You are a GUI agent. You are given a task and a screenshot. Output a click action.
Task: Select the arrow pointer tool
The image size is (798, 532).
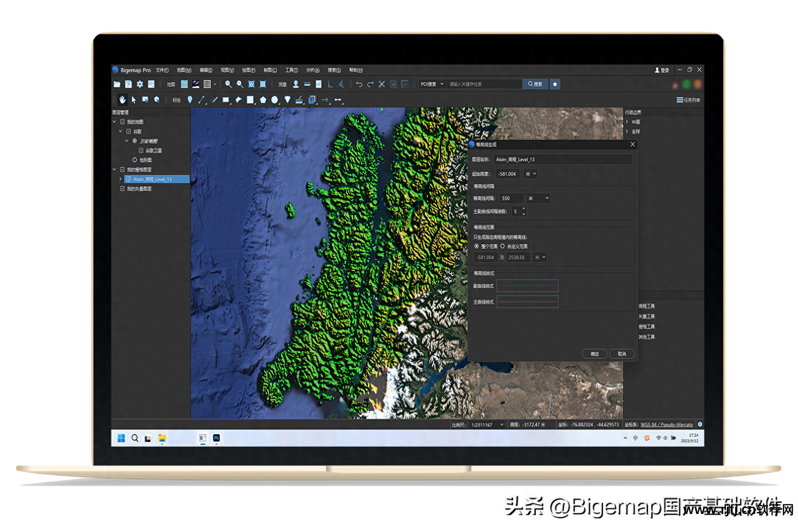(x=133, y=100)
